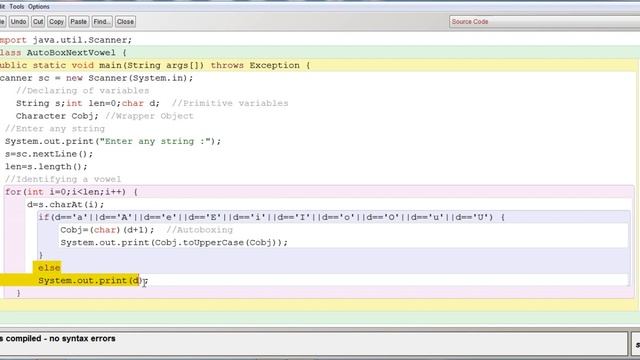
Task: Click the main method declaration line
Action: 155,65
